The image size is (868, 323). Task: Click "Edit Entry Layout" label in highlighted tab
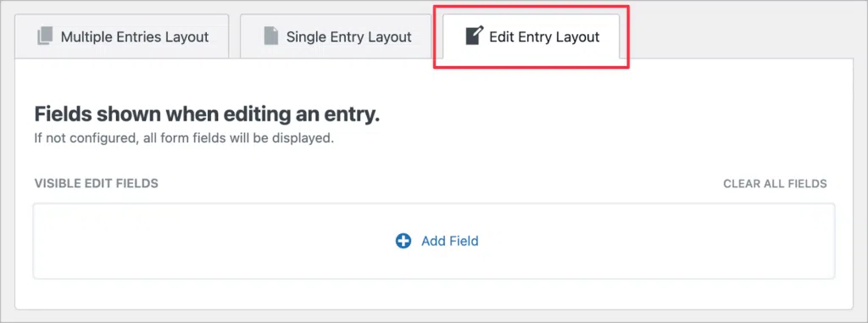click(544, 37)
